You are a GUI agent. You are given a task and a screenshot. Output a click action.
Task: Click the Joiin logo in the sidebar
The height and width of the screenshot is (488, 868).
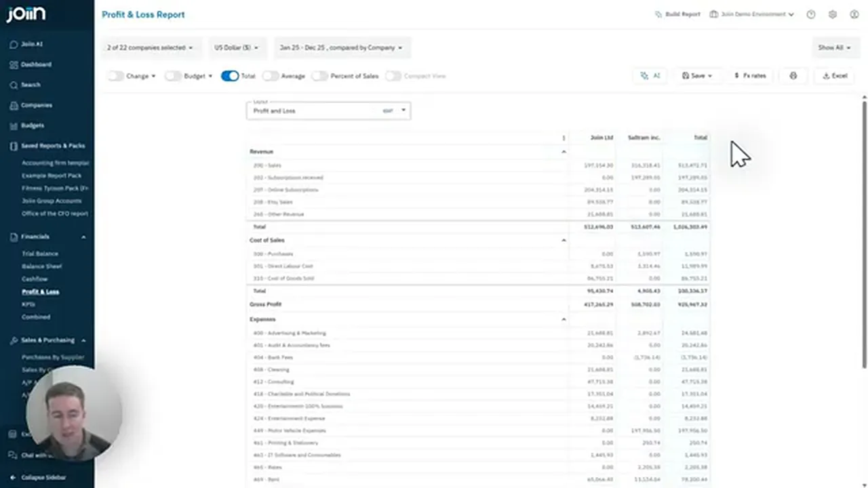tap(26, 14)
